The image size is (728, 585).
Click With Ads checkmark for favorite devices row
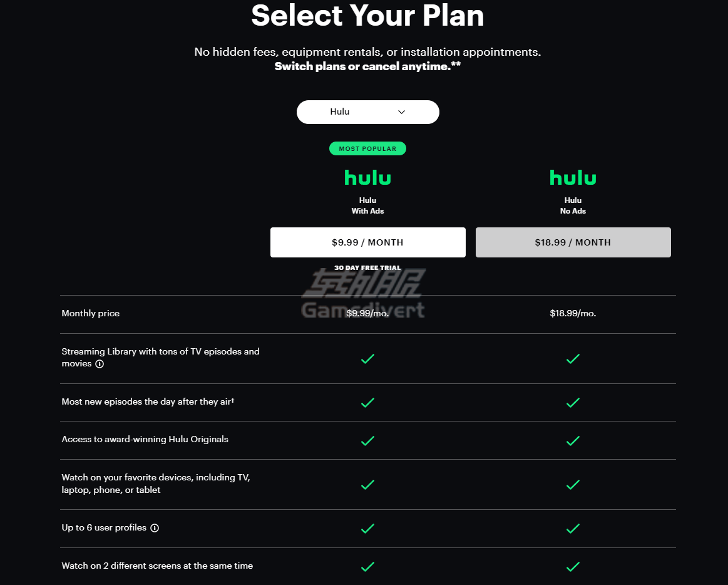pyautogui.click(x=367, y=485)
